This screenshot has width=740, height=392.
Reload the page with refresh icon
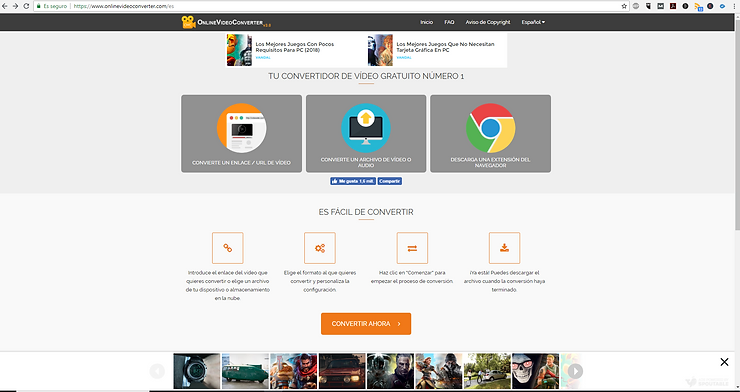[x=26, y=6]
